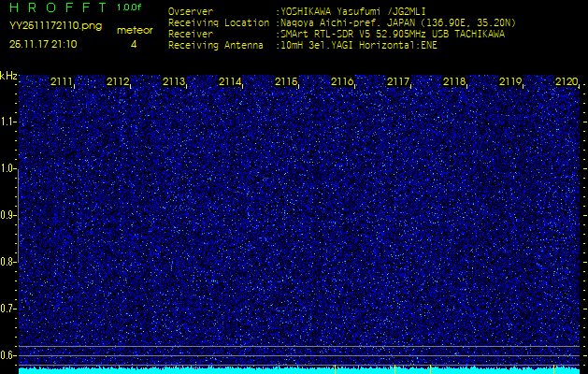The image size is (588, 374).
Task: Click frequency axis label 0.8
Action: [x=8, y=262]
